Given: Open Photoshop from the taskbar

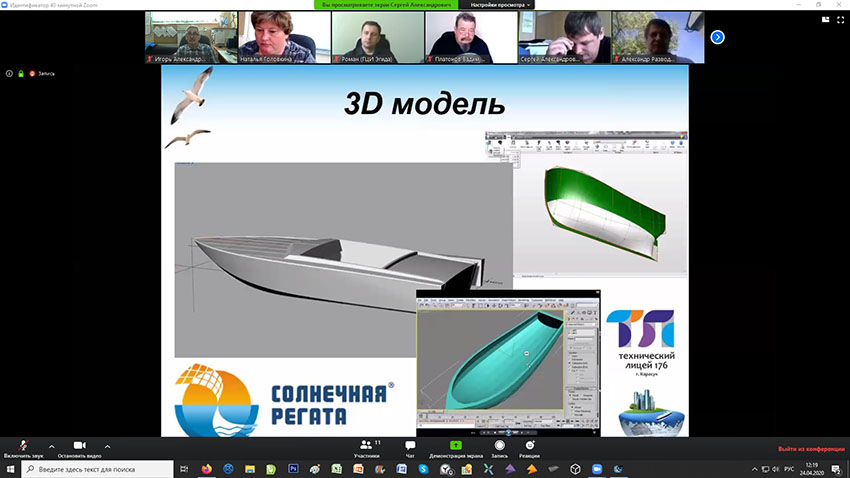Looking at the screenshot, I should 294,468.
